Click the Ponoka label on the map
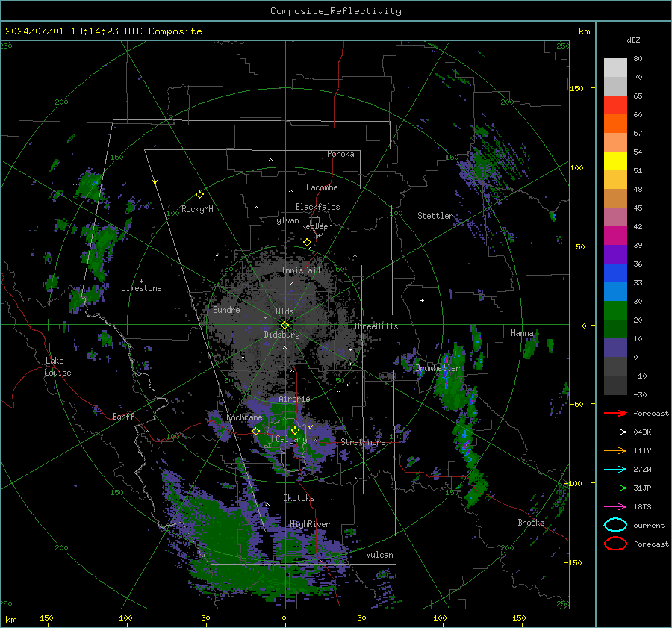Viewport: 672px width, 628px height. pos(340,154)
